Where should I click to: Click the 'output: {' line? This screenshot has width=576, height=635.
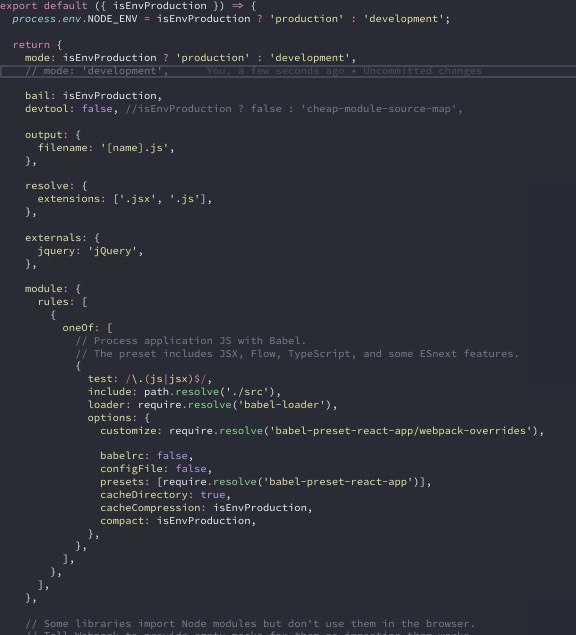(x=53, y=135)
